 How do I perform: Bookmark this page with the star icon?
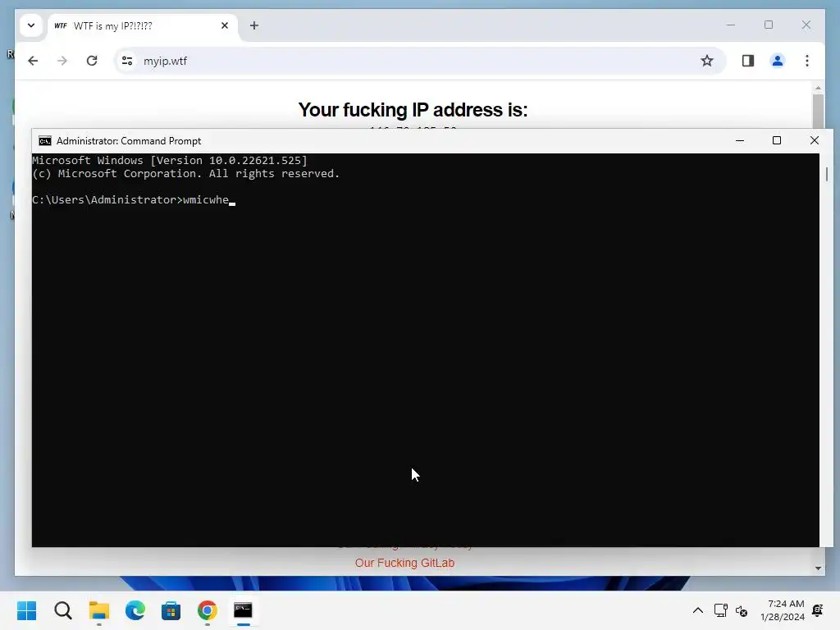pos(707,61)
